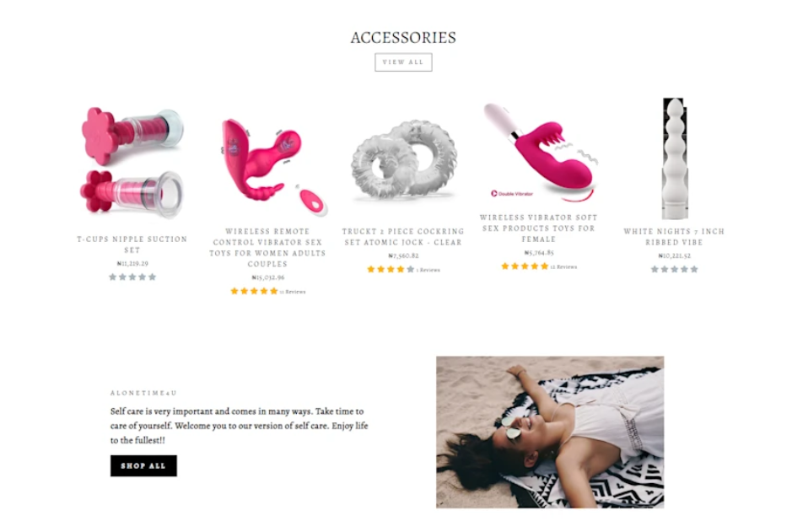Click the gold star rating under Wireless Remote Vibrator
Screen dimensions: 792x532
(x=254, y=291)
